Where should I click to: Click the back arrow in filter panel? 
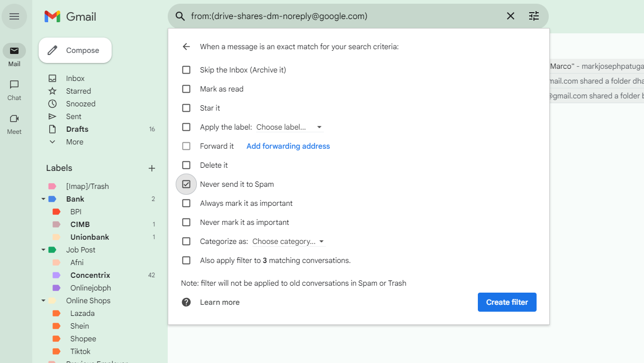click(x=186, y=47)
